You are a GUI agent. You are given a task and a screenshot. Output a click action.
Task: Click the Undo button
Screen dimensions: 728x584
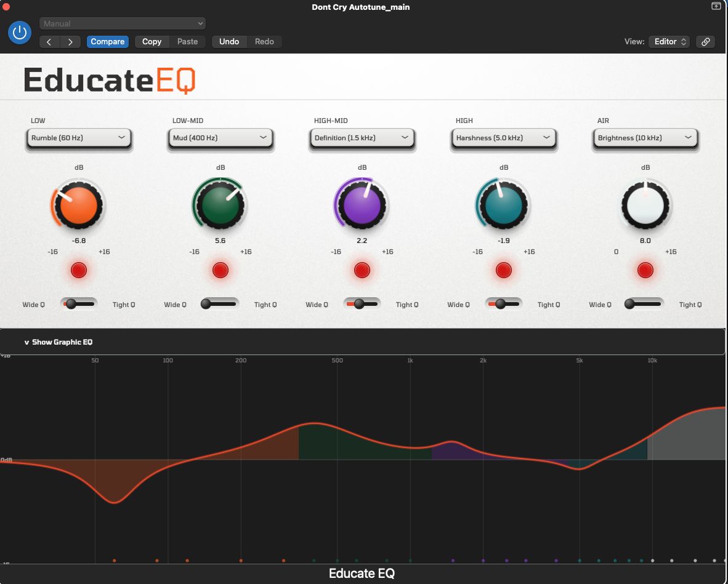pyautogui.click(x=229, y=42)
